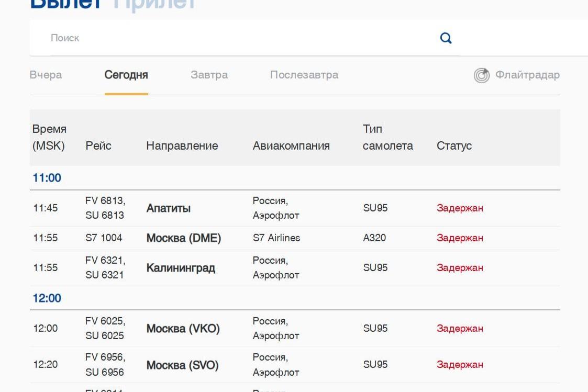
Task: Open the Flightradar radar icon
Action: 482,75
